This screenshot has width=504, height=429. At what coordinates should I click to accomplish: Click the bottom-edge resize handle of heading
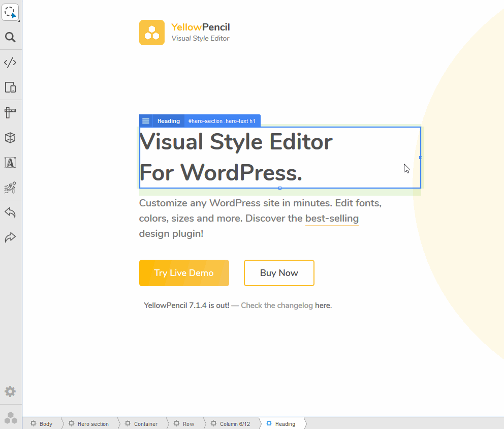(x=280, y=188)
